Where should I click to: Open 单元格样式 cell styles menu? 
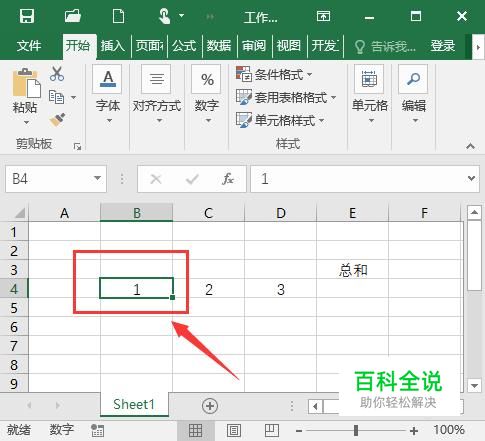[x=280, y=120]
